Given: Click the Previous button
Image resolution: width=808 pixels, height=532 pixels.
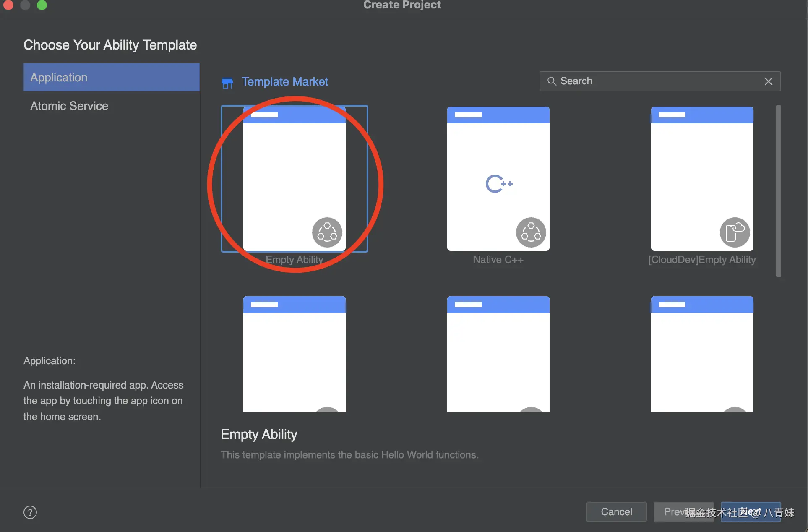Looking at the screenshot, I should point(671,511).
